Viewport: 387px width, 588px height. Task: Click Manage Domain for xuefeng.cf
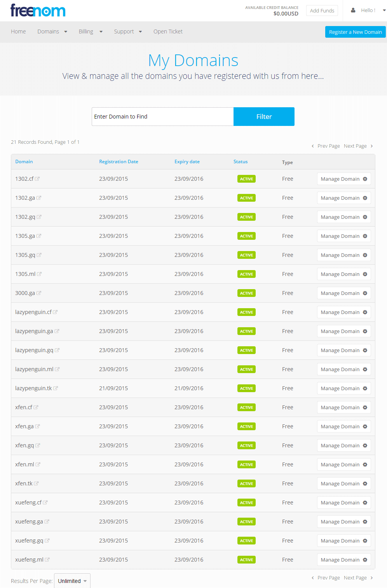pos(344,503)
